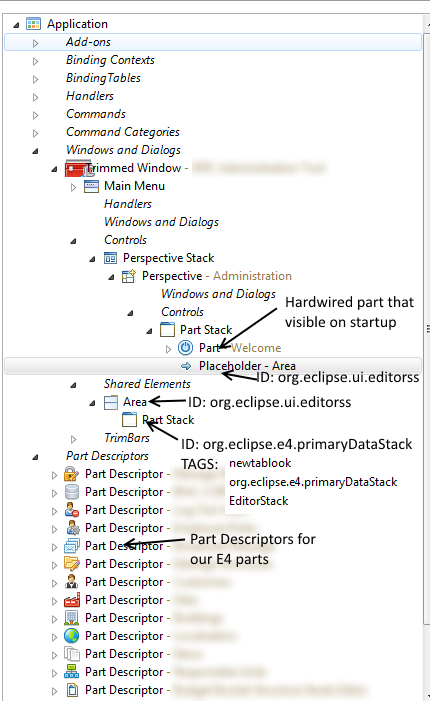This screenshot has width=430, height=701.
Task: Click the Perspective Stack icon
Action: click(x=110, y=258)
